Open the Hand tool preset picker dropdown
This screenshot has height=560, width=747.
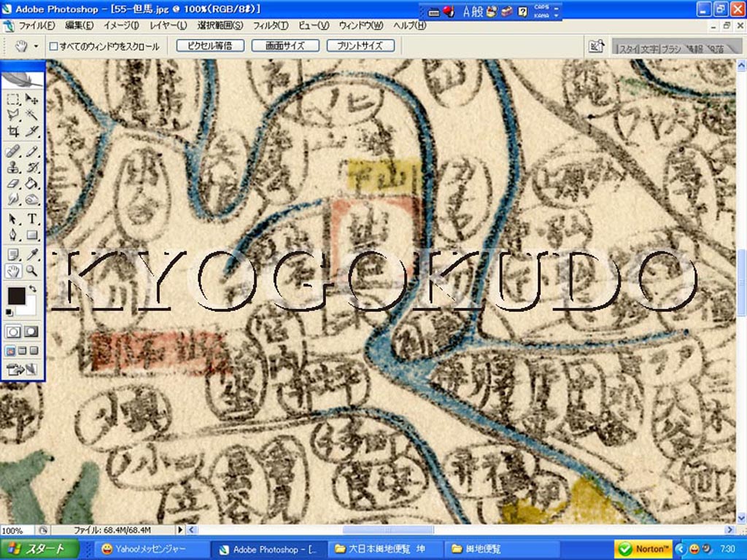(36, 46)
